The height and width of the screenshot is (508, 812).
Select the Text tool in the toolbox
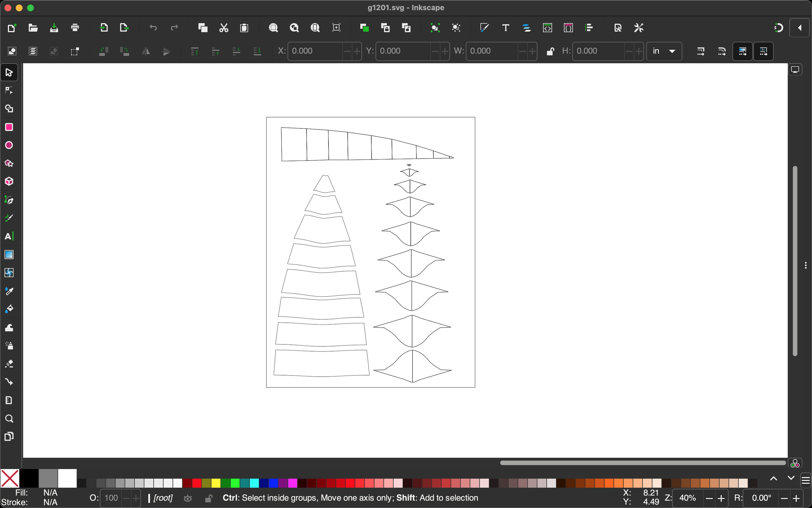click(9, 236)
